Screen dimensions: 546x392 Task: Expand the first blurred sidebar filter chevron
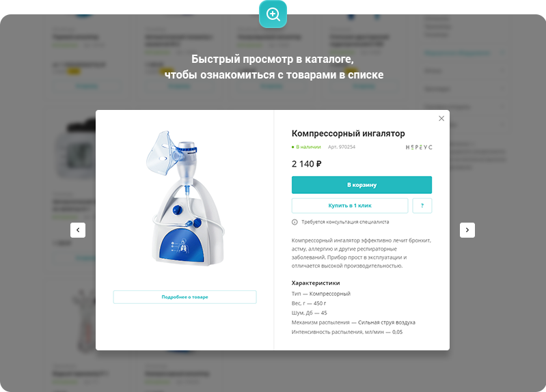coord(502,53)
